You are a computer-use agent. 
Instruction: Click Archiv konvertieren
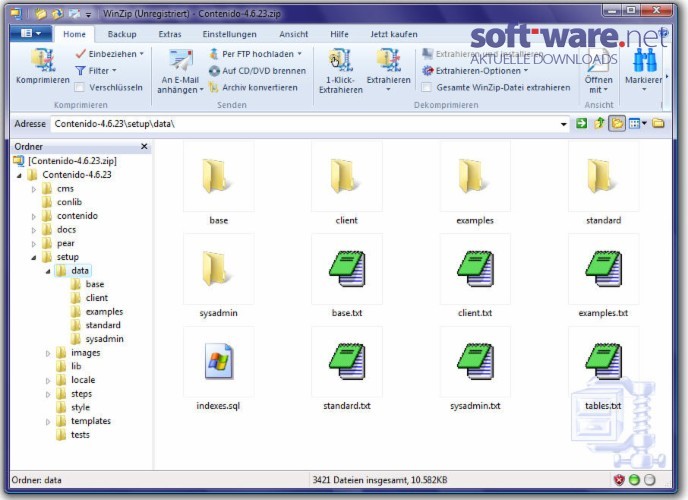click(253, 87)
